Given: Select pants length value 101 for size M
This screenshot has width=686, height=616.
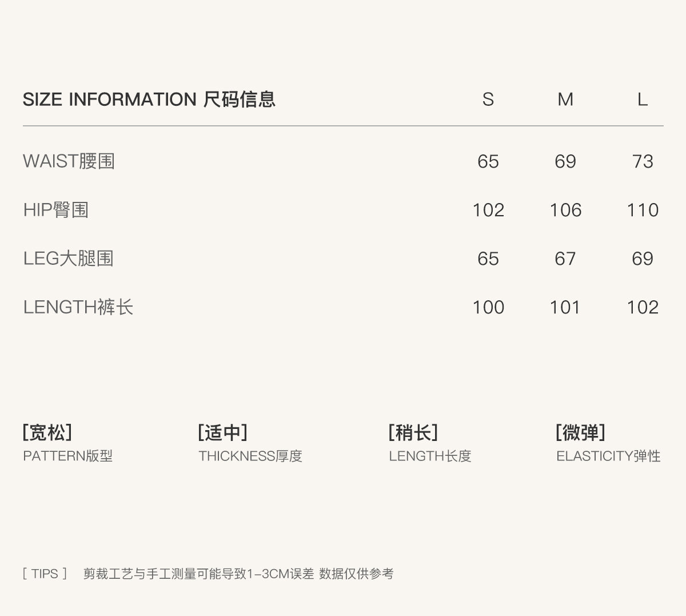Looking at the screenshot, I should [x=565, y=307].
